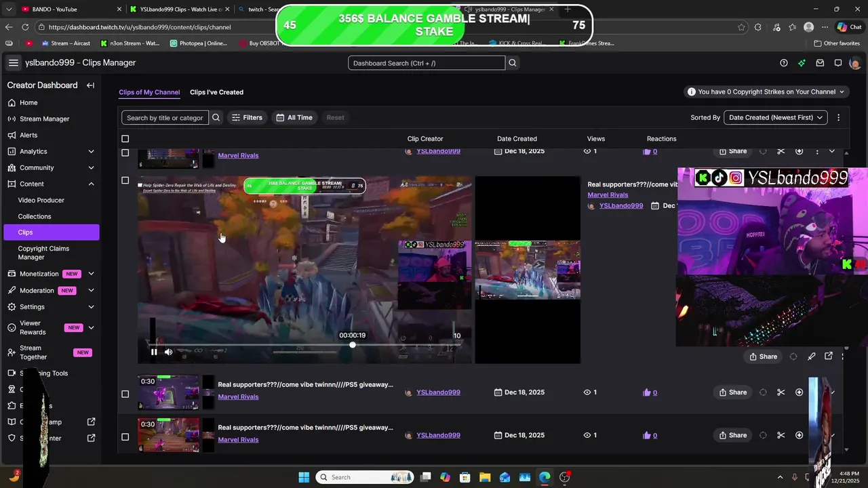Viewport: 868px width, 488px height.
Task: Add page to favorites star icon
Action: click(x=741, y=27)
